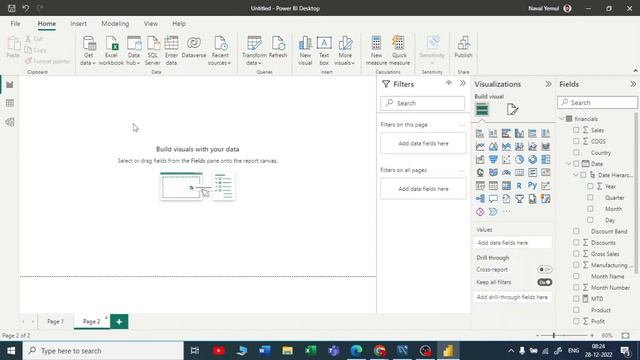This screenshot has width=640, height=360.
Task: Insert a Text box
Action: tap(324, 51)
